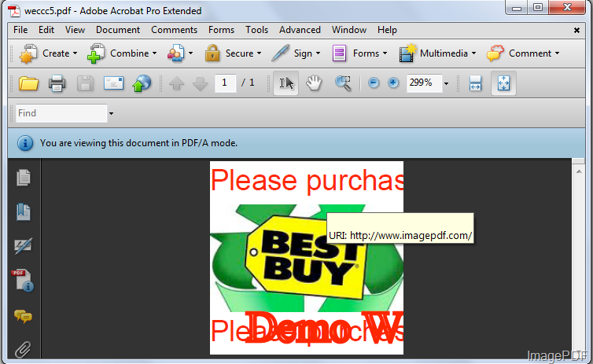Open the Document menu
This screenshot has height=364, width=593.
(118, 30)
